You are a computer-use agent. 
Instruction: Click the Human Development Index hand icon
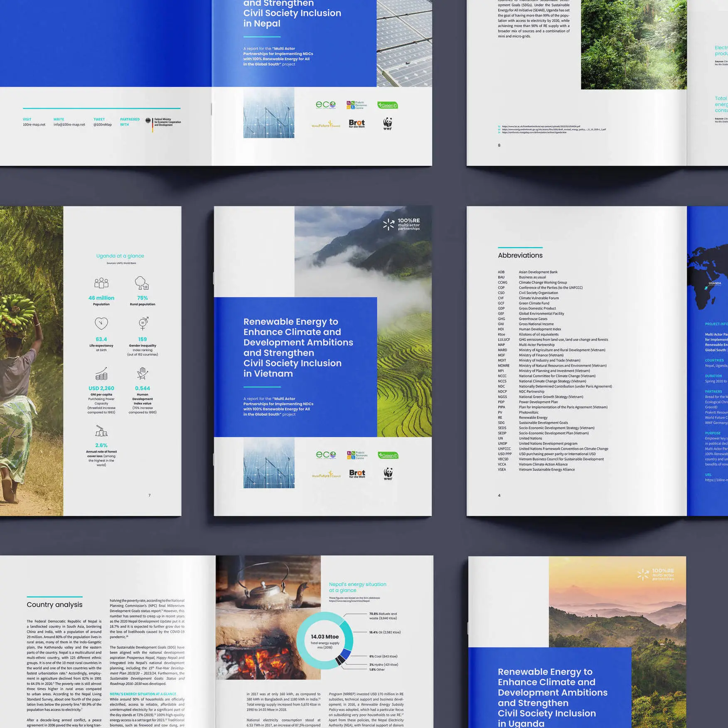pyautogui.click(x=143, y=374)
